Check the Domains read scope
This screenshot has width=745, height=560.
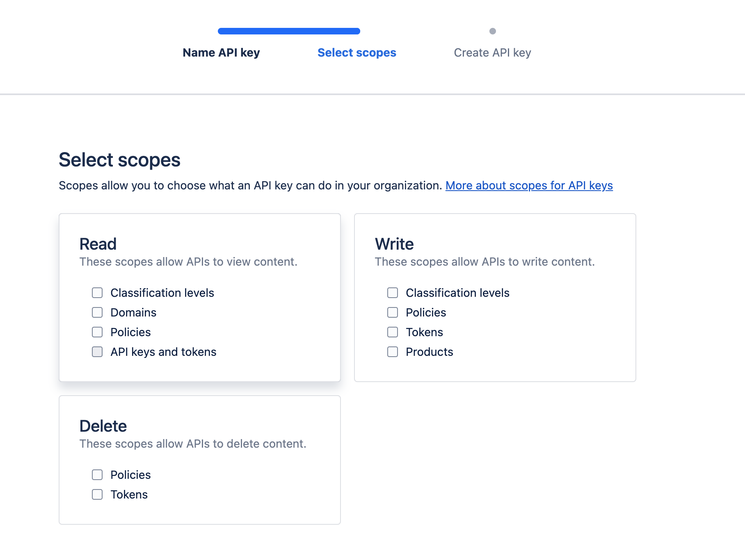pos(97,312)
